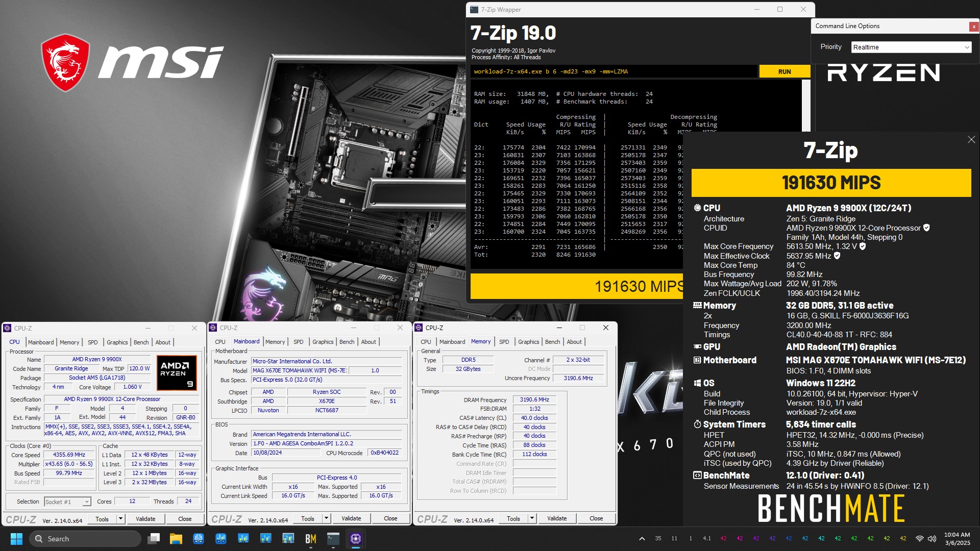Click the workload command line input field
The image size is (980, 551).
point(614,71)
